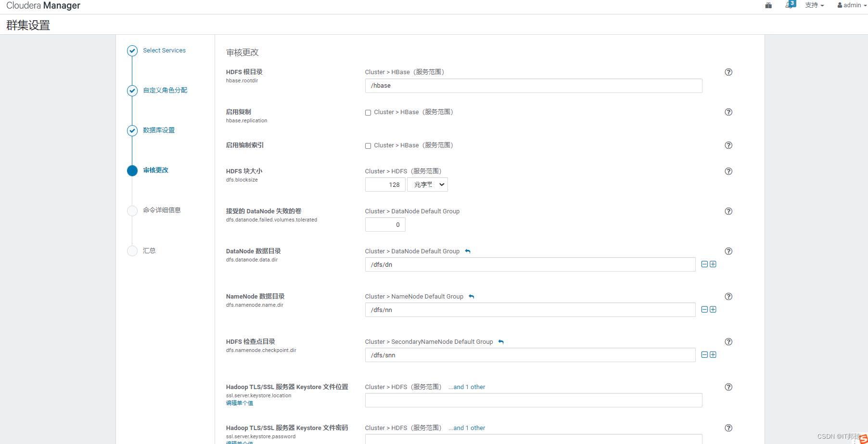Screen dimensions: 868x444
Task: Open the admin user menu
Action: pyautogui.click(x=852, y=5)
